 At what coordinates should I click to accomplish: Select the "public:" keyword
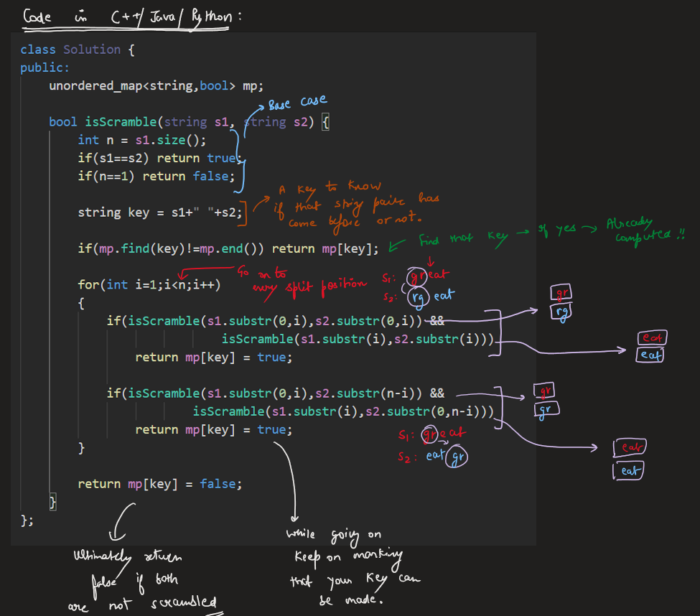coord(45,67)
